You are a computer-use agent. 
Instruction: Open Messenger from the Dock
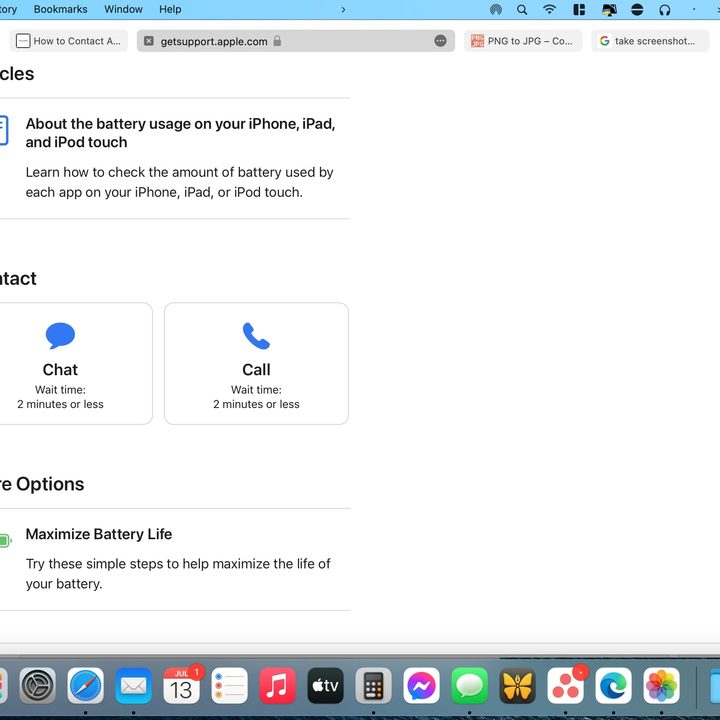(421, 686)
